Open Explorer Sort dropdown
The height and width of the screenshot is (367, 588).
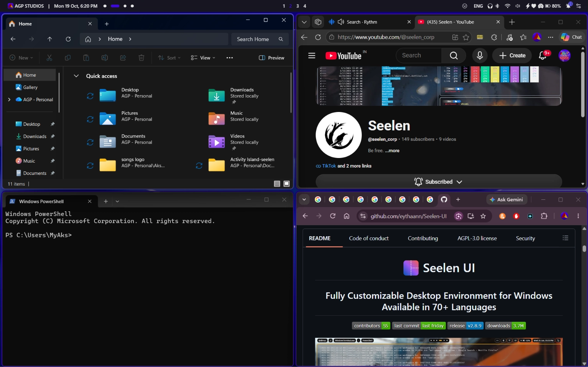(169, 58)
